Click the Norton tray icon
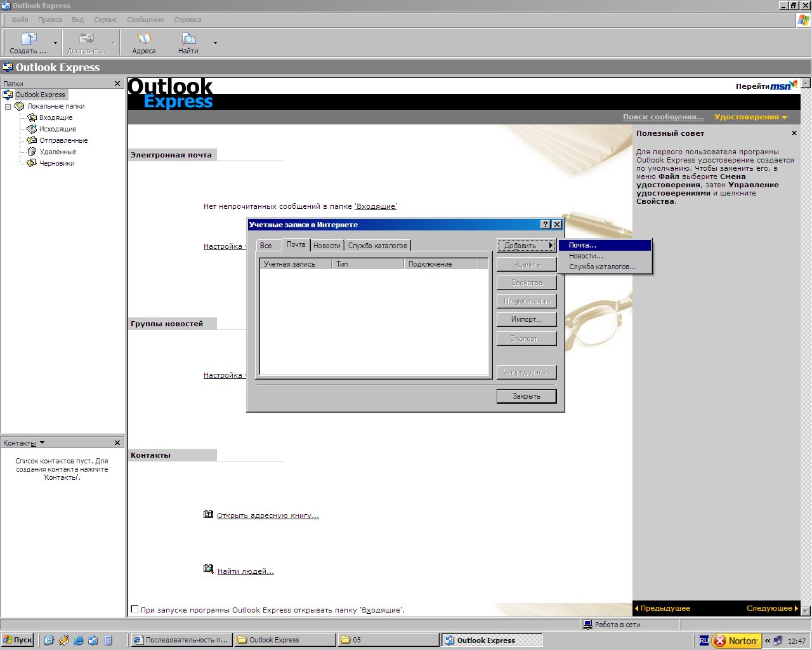This screenshot has height=650, width=812. (737, 640)
